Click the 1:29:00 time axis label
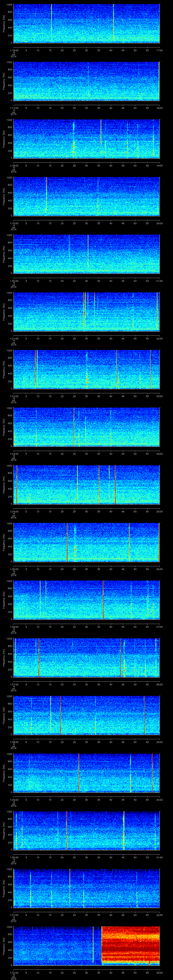Image resolution: width=173 pixels, height=980 pixels. pyautogui.click(x=14, y=800)
